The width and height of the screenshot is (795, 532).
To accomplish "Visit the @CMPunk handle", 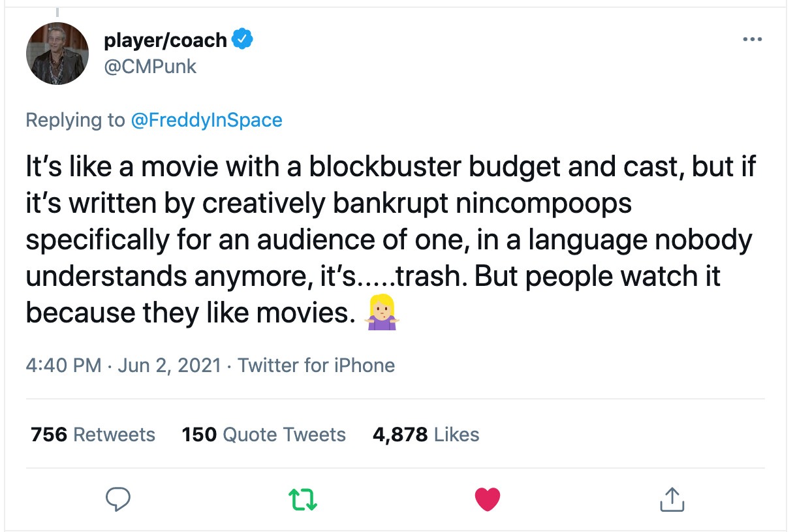I will click(150, 66).
